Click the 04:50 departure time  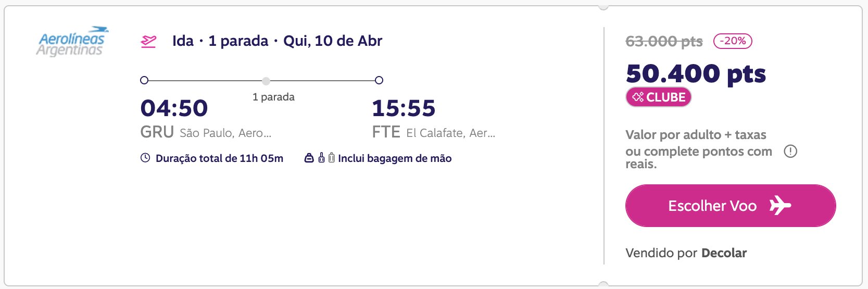pos(174,108)
